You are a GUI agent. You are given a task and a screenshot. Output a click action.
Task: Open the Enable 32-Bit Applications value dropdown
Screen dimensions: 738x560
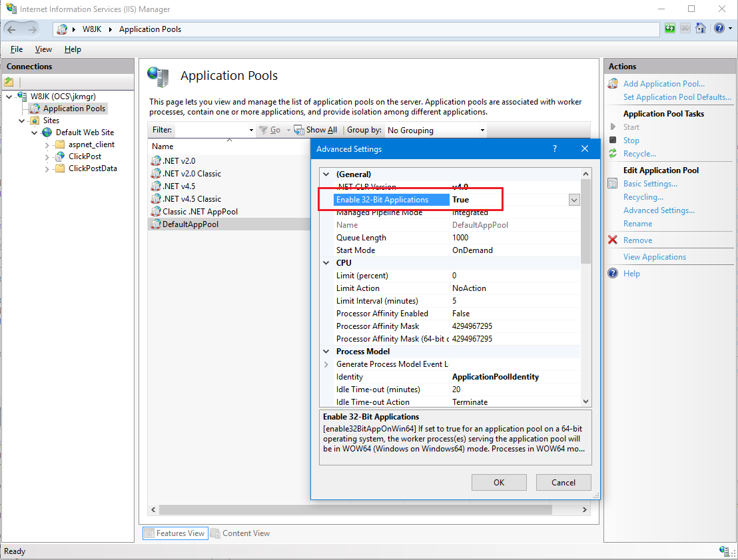tap(573, 200)
